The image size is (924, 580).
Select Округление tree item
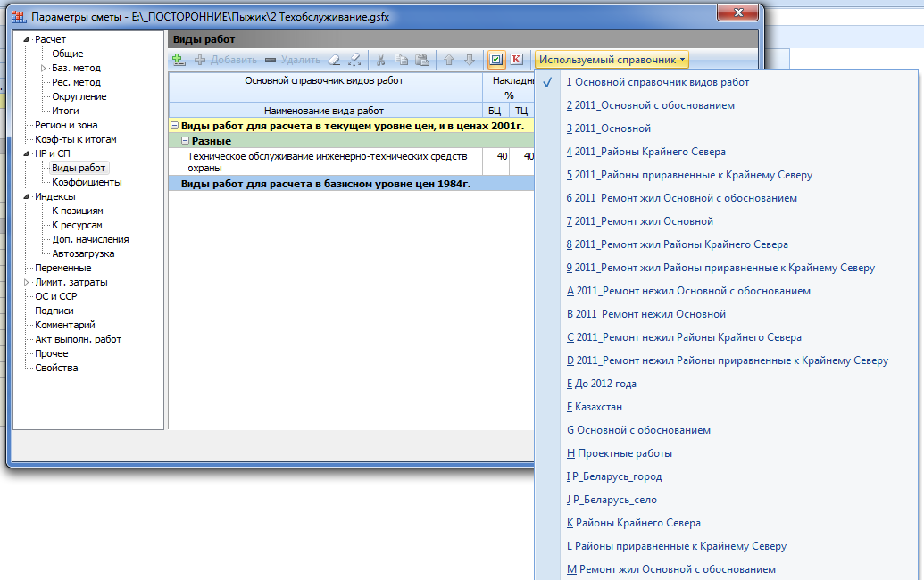79,96
